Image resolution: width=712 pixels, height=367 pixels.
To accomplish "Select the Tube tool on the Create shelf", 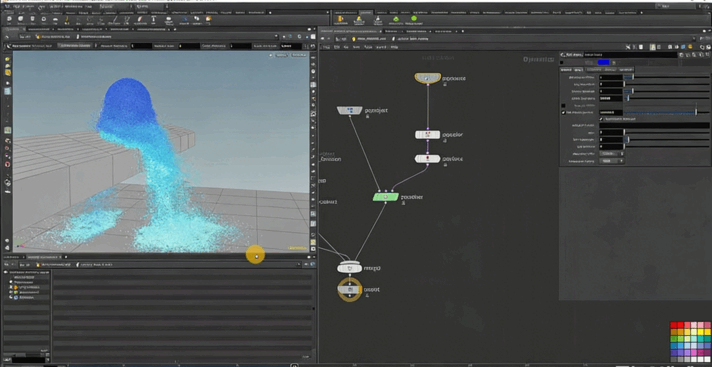I will point(32,19).
